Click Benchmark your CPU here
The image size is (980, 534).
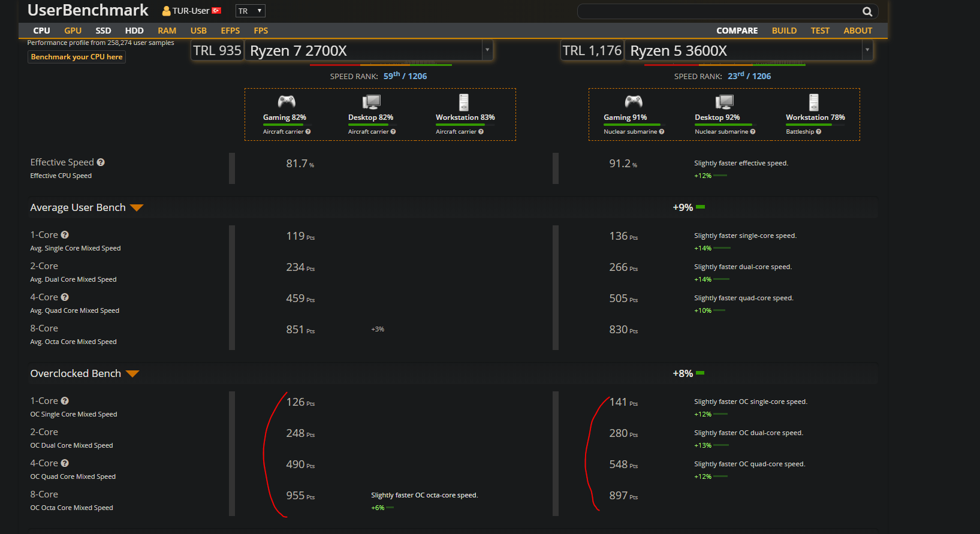click(x=77, y=57)
